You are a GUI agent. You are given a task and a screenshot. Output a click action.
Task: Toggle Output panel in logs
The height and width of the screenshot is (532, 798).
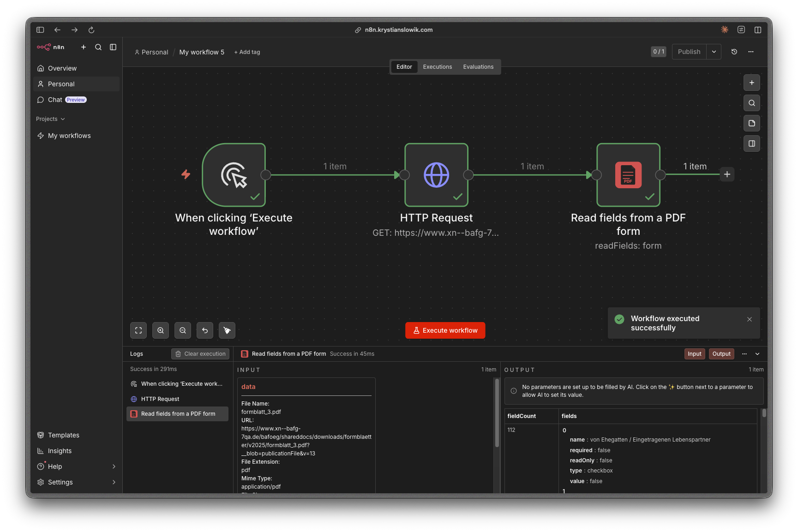[721, 354]
